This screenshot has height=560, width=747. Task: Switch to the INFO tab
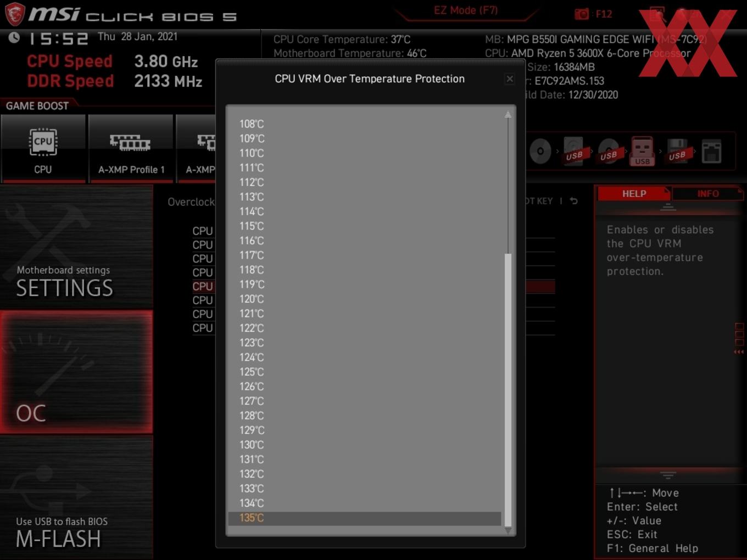708,194
